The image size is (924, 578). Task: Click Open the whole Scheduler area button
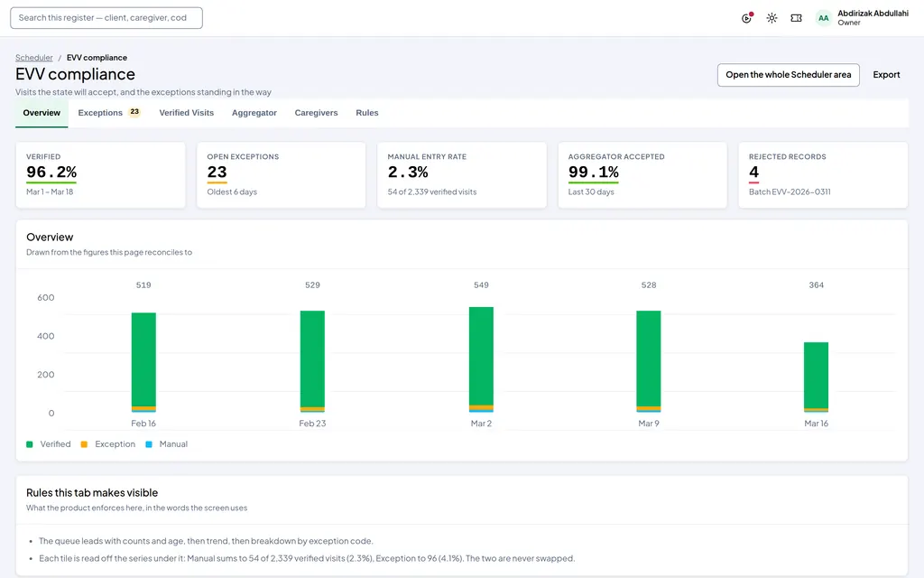tap(788, 75)
